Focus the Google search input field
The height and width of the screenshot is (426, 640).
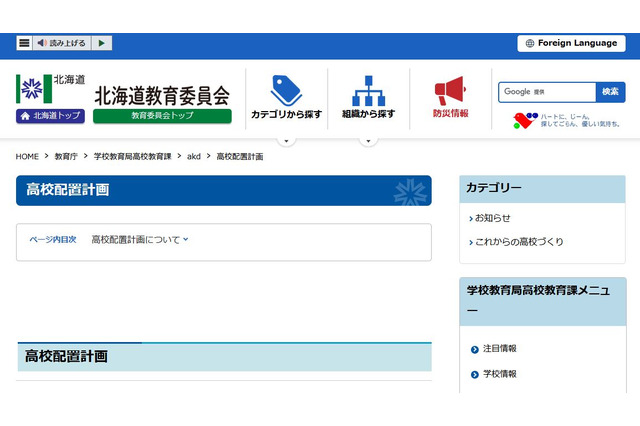pyautogui.click(x=547, y=92)
